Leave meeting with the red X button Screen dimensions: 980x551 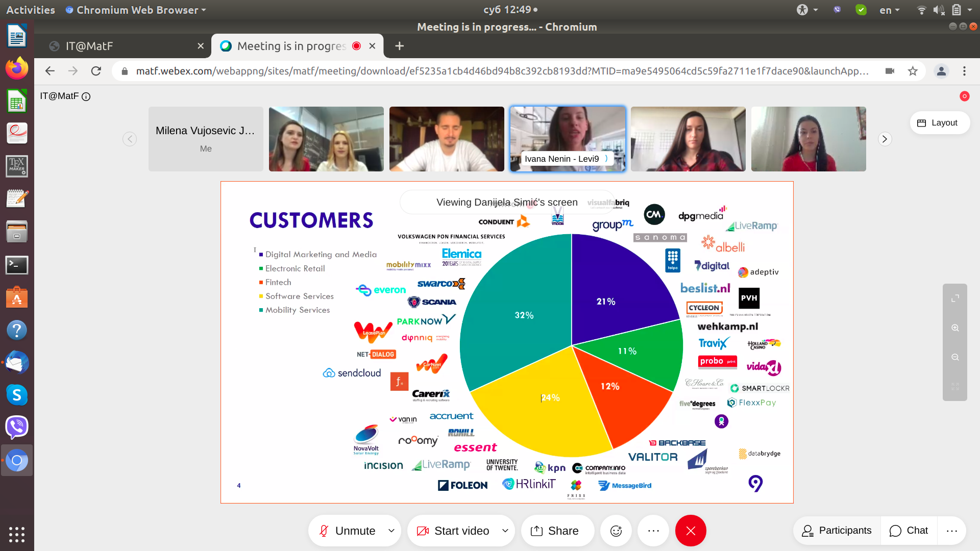(691, 531)
